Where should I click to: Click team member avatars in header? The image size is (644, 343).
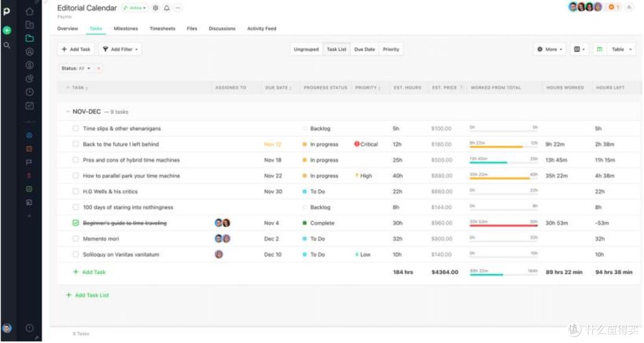pyautogui.click(x=586, y=7)
